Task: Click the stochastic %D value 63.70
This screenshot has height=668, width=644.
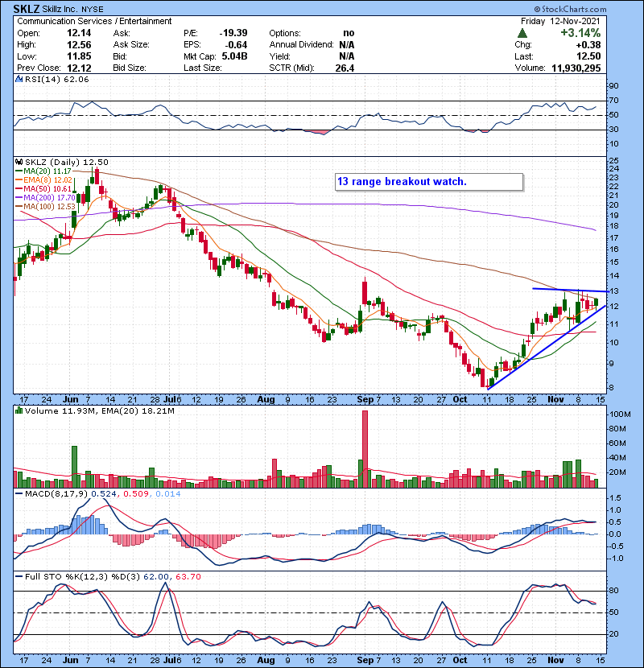Action: pyautogui.click(x=188, y=577)
